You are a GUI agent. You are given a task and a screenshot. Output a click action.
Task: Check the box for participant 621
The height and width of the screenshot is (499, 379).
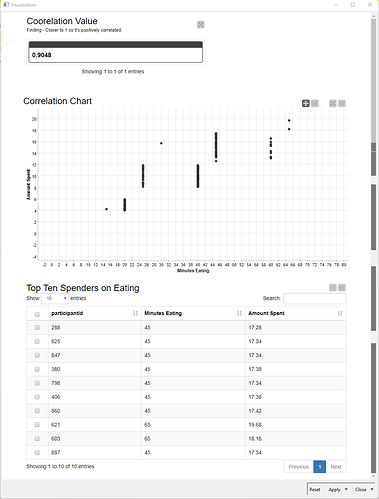[x=37, y=425]
